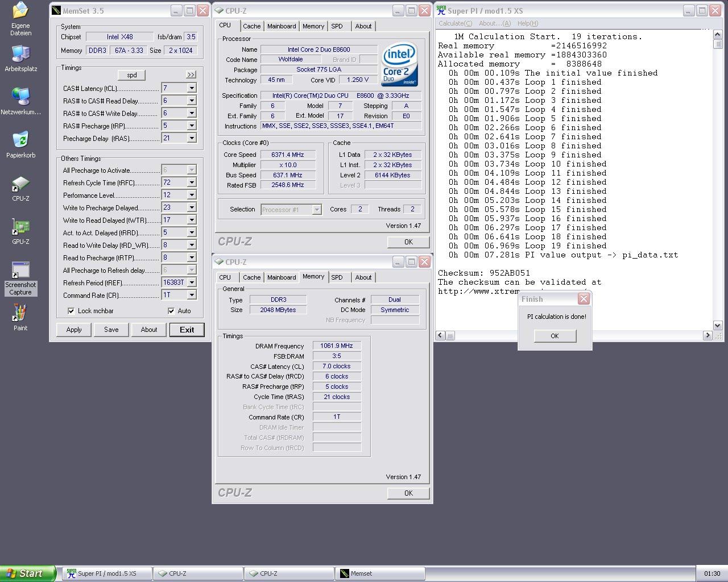Image resolution: width=728 pixels, height=582 pixels.
Task: Click the Super PI vertical scrollbar down arrow
Action: point(718,326)
